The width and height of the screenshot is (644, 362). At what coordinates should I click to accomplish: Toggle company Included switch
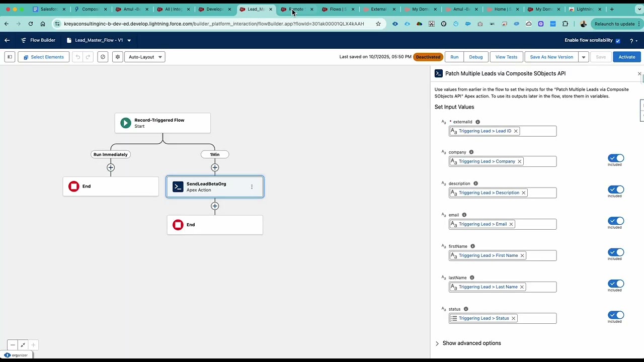[x=616, y=158]
